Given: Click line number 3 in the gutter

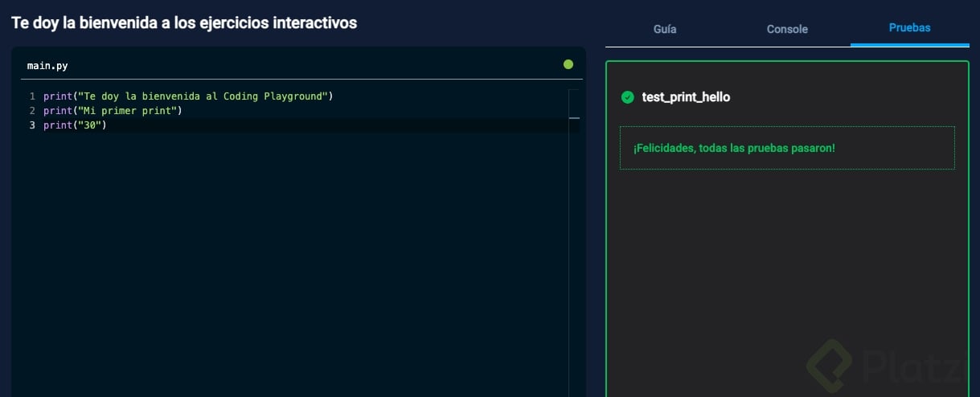Looking at the screenshot, I should coord(32,125).
